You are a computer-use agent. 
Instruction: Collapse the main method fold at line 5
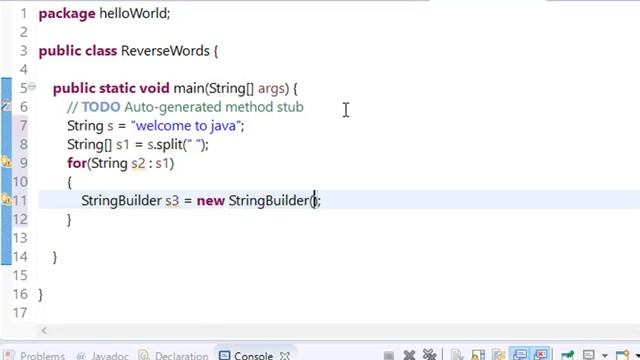(32, 87)
